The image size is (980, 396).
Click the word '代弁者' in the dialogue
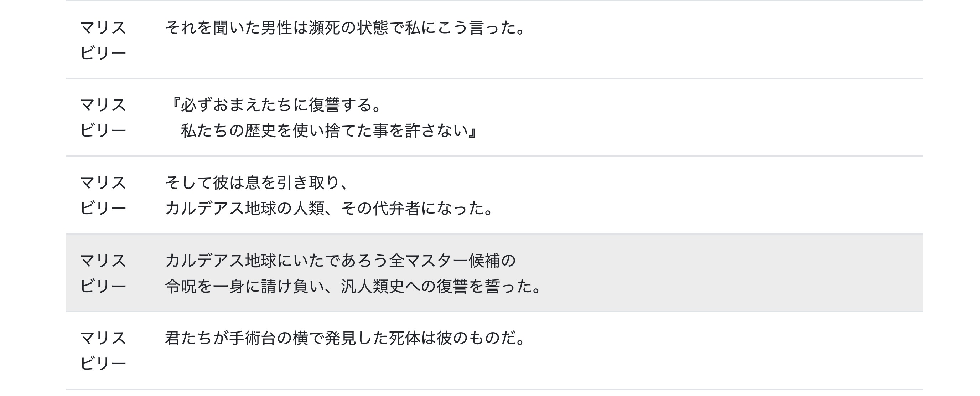396,209
